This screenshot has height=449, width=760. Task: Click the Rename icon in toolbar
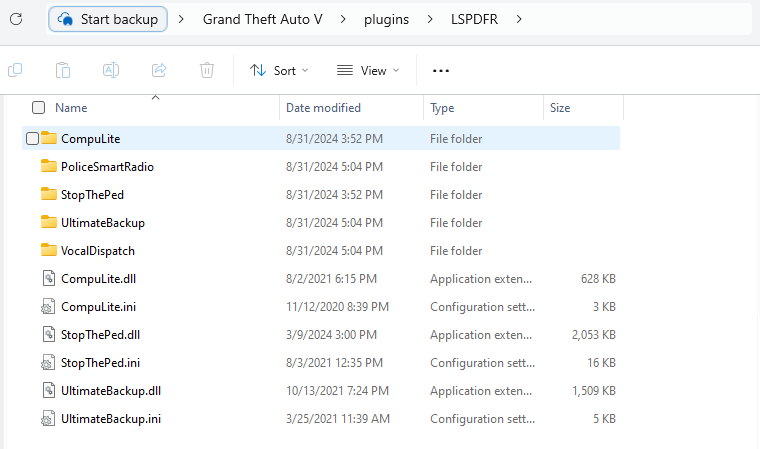click(111, 70)
